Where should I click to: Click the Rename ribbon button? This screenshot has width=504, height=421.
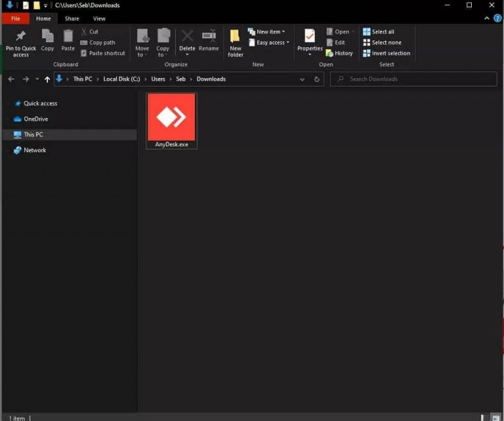coord(209,41)
